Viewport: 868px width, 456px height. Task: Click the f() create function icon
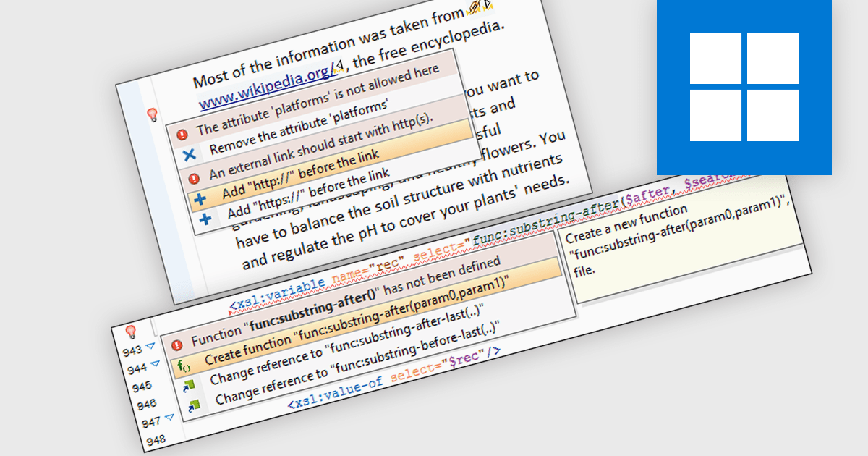tap(184, 365)
